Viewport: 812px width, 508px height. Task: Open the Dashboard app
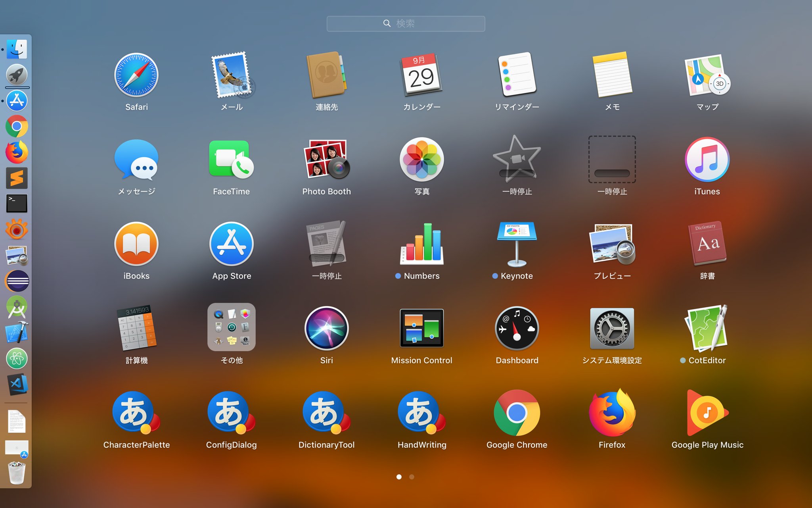click(x=517, y=328)
